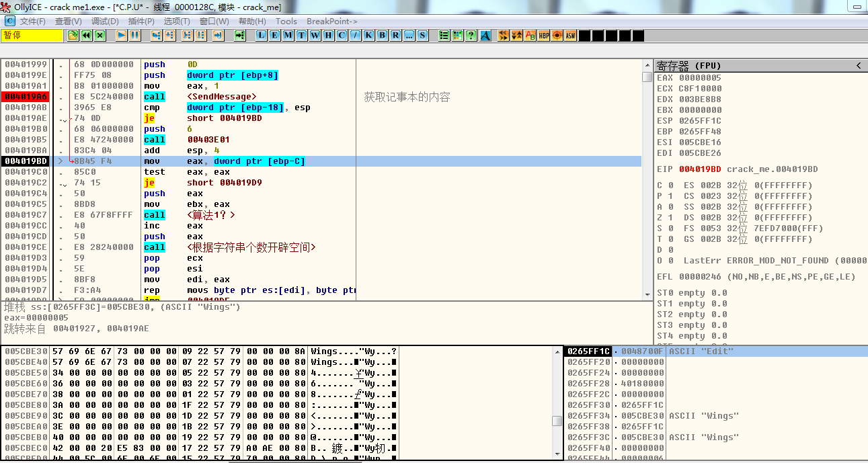Click the AB string plugin icon
The image size is (868, 463).
point(530,35)
